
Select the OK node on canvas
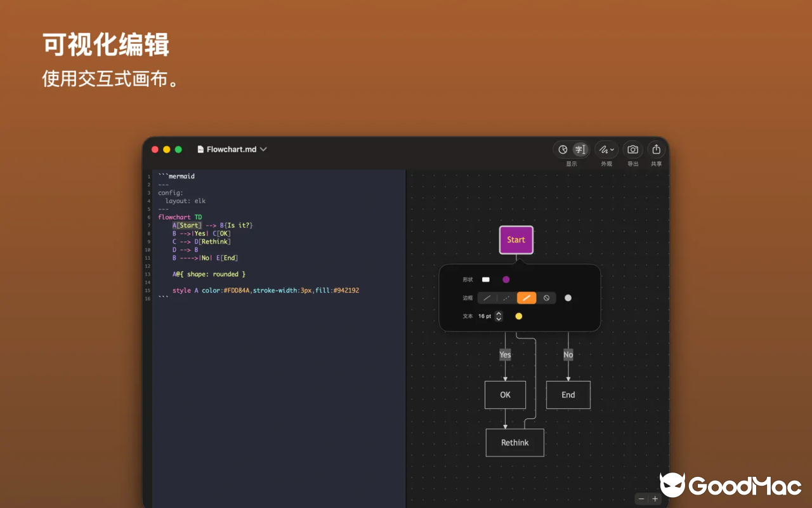coord(506,395)
